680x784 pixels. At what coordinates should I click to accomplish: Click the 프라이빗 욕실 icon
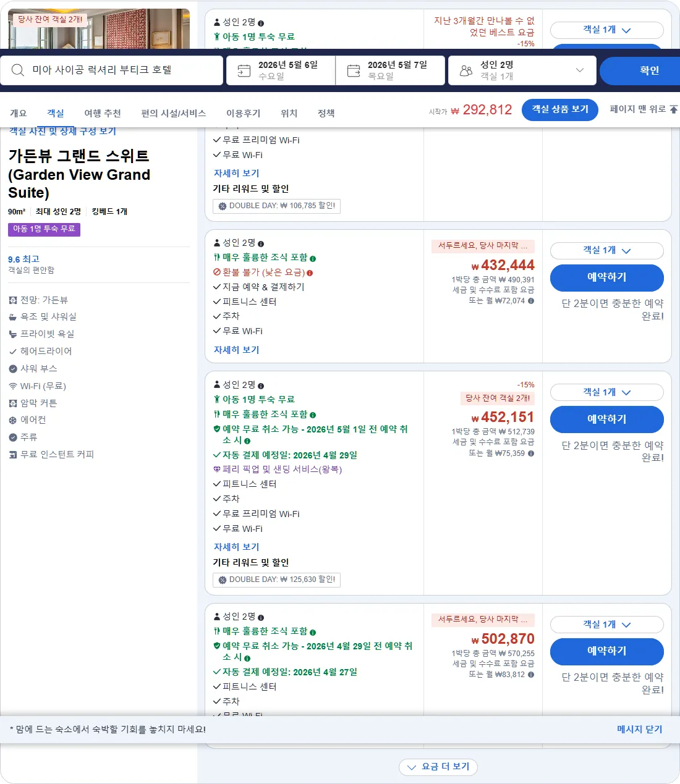coord(13,334)
